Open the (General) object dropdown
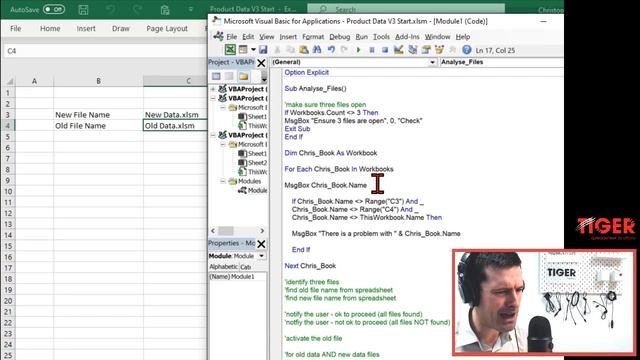This screenshot has height=360, width=640. point(432,62)
